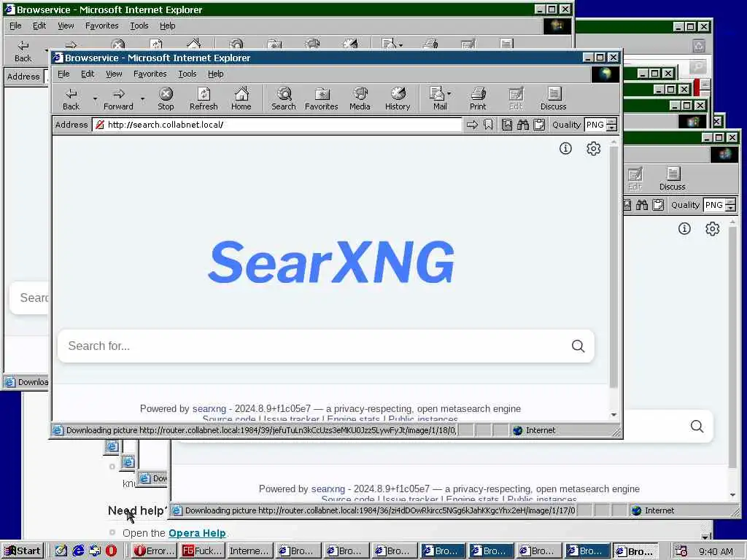Open SearXNG preferences gear in front window
Screen dimensions: 747x560
point(594,149)
